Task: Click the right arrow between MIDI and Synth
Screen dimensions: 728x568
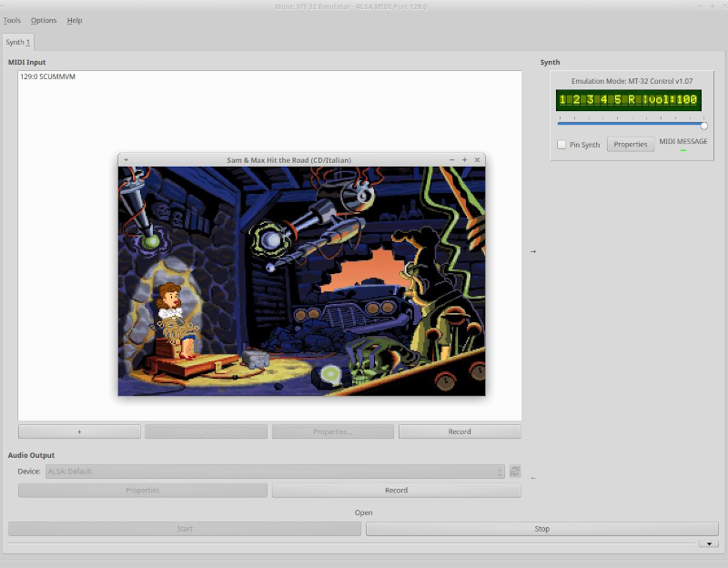Action: coord(533,251)
